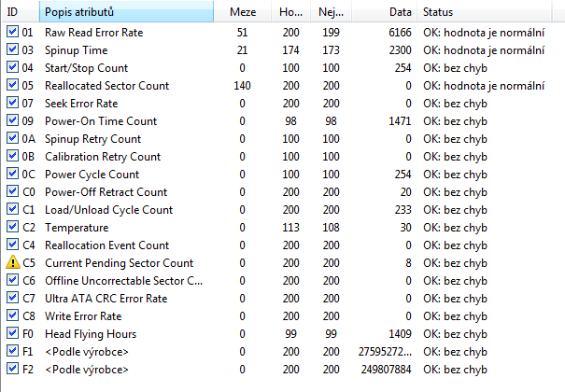
Task: Click status text of the Spinup Time row
Action: pyautogui.click(x=484, y=50)
